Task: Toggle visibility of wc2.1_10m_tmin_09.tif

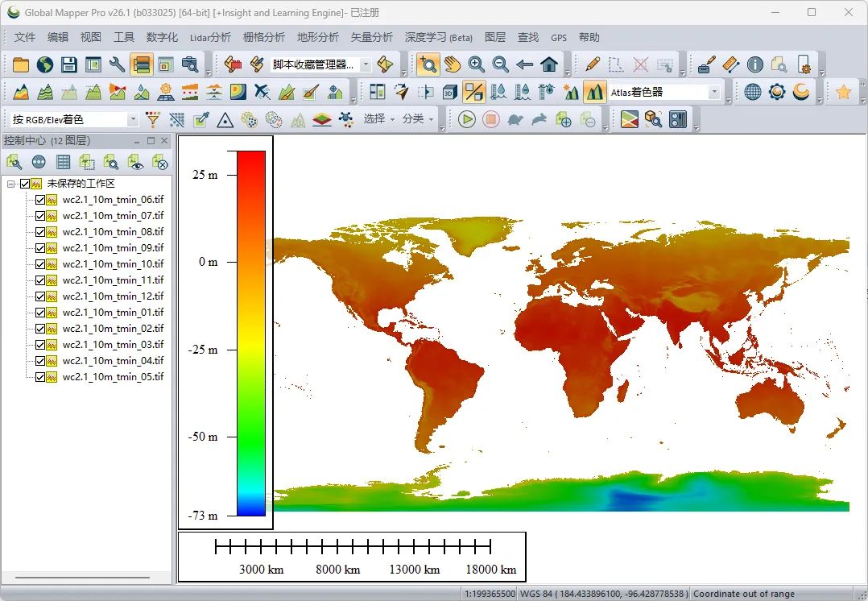Action: pos(40,248)
